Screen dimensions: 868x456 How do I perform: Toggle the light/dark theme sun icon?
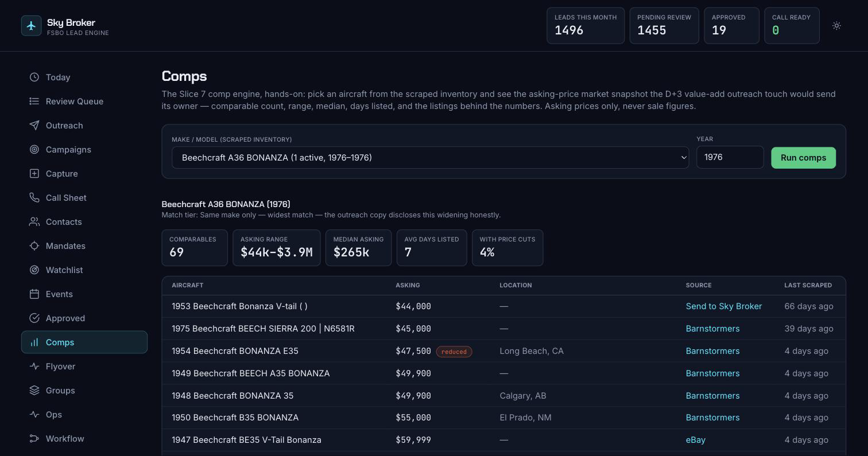(x=836, y=26)
